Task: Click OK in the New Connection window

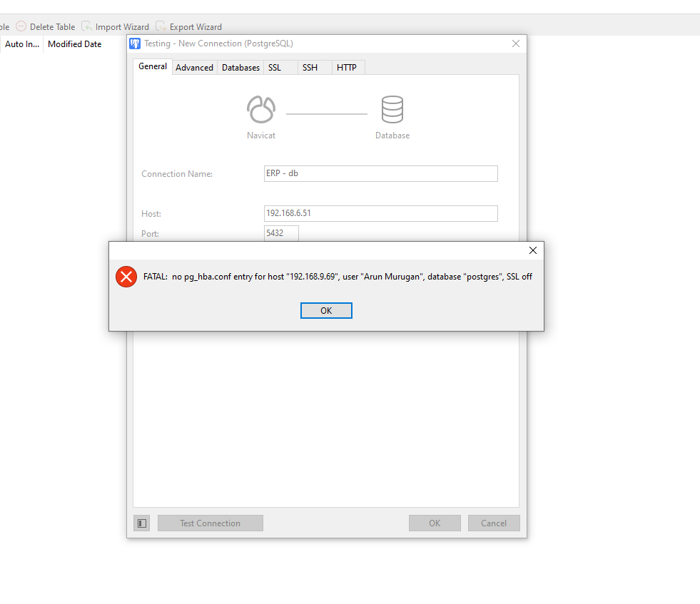Action: [x=435, y=523]
